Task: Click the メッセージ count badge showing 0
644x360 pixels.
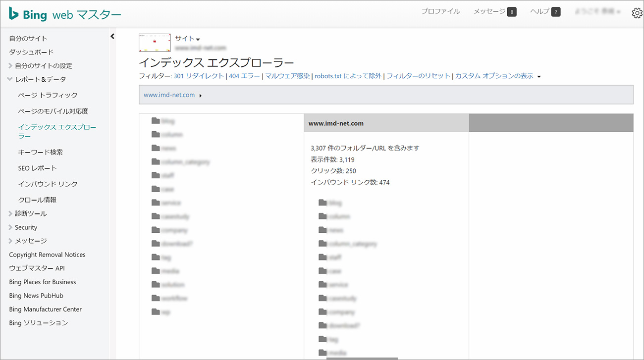Action: click(x=512, y=11)
